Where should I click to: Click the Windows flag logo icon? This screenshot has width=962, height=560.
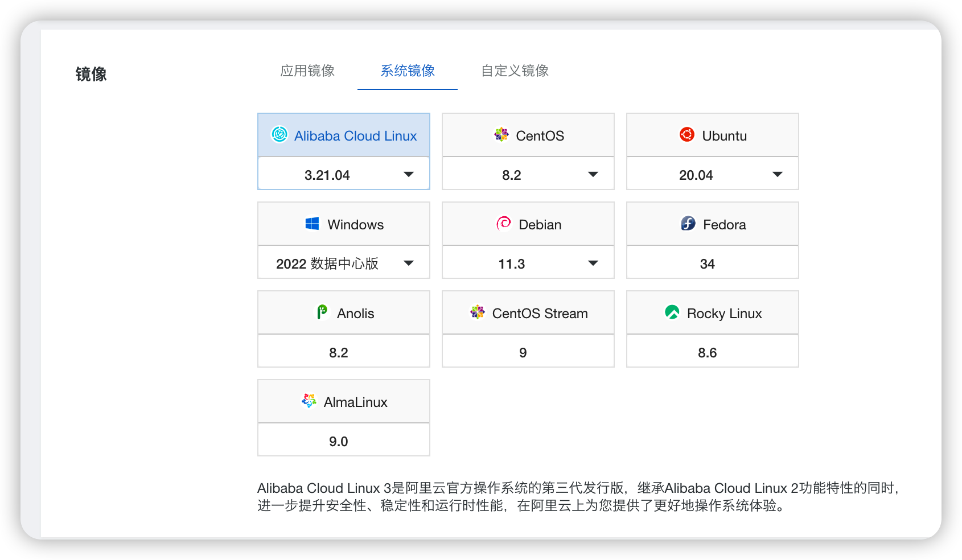pyautogui.click(x=312, y=224)
